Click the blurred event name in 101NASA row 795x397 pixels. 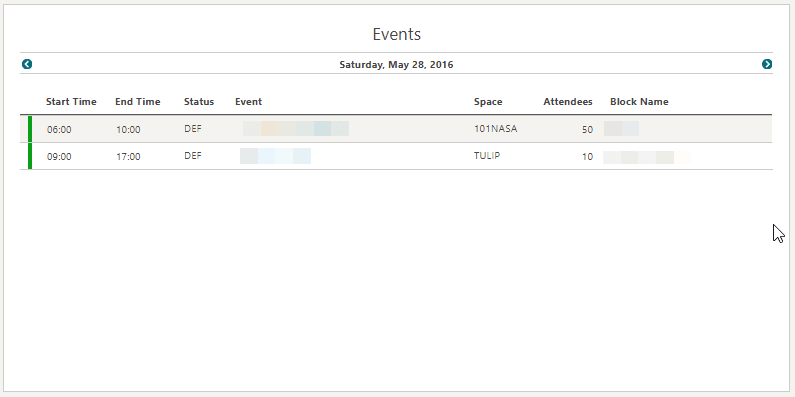296,128
